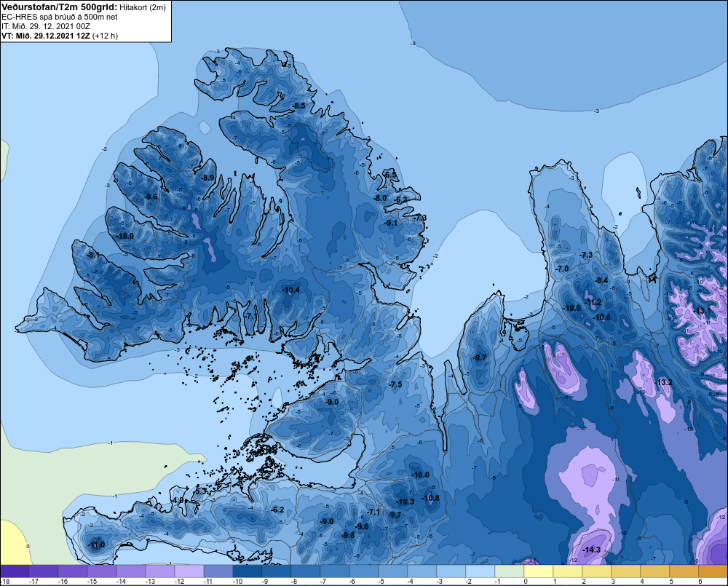Click legend swatch between -4 and -3
Image resolution: width=728 pixels, height=586 pixels.
click(422, 571)
